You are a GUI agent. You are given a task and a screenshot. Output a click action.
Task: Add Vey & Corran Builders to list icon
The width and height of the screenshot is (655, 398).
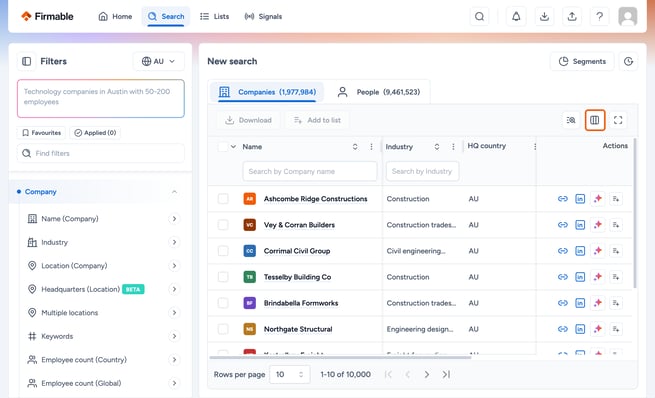pyautogui.click(x=616, y=225)
